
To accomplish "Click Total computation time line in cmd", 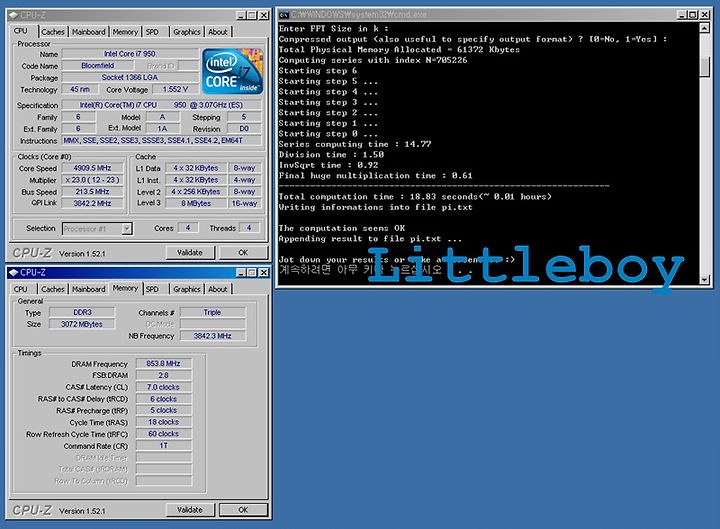I will 415,197.
